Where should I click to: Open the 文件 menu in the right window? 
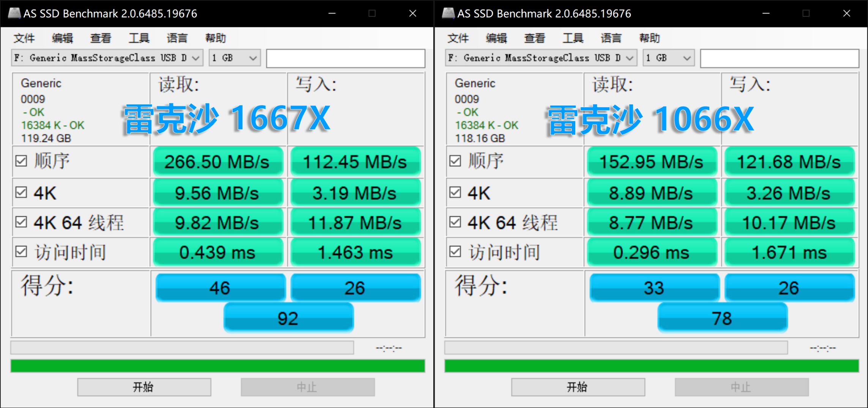(x=458, y=38)
